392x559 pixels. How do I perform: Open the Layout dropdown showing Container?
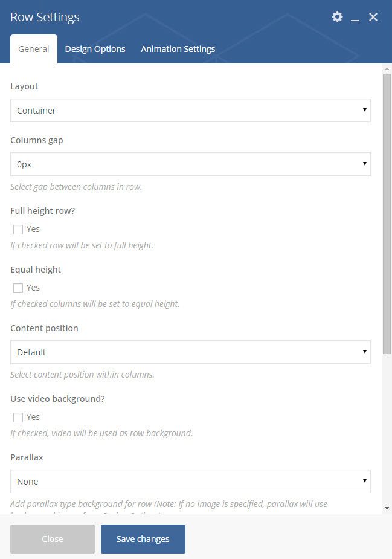click(190, 111)
